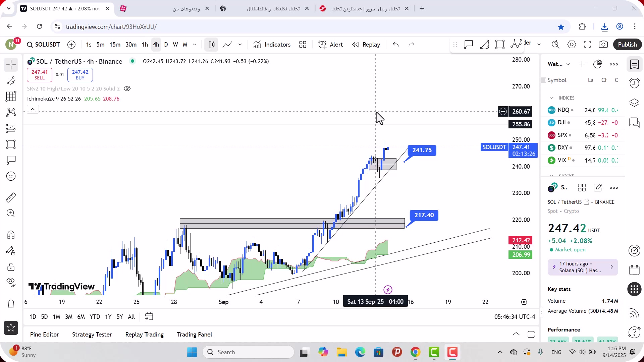Expand the line chart type dropdown
This screenshot has width=644, height=362.
click(240, 45)
